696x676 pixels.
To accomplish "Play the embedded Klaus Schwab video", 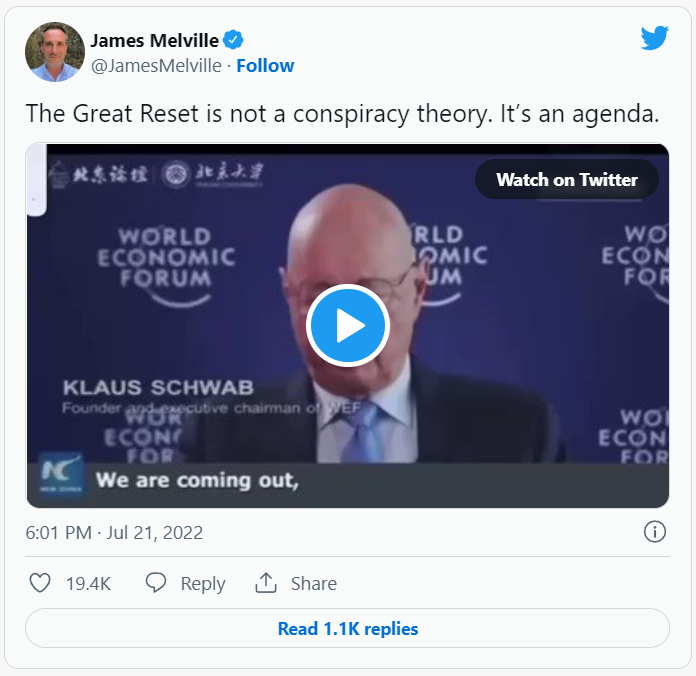I will (x=348, y=325).
